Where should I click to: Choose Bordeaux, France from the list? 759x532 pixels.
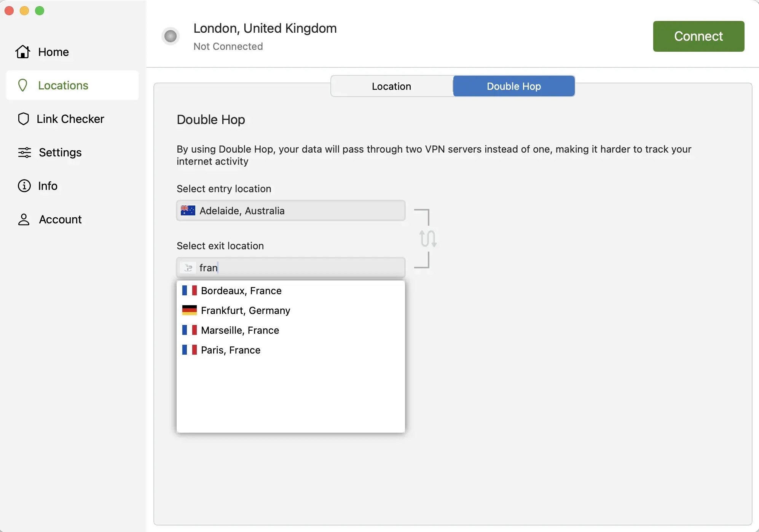(291, 291)
